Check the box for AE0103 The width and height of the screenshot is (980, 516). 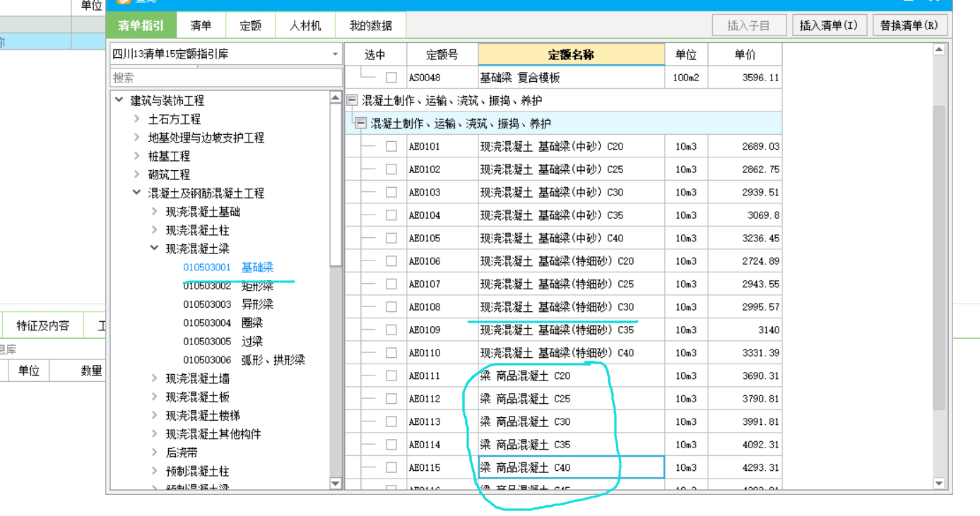click(x=391, y=192)
